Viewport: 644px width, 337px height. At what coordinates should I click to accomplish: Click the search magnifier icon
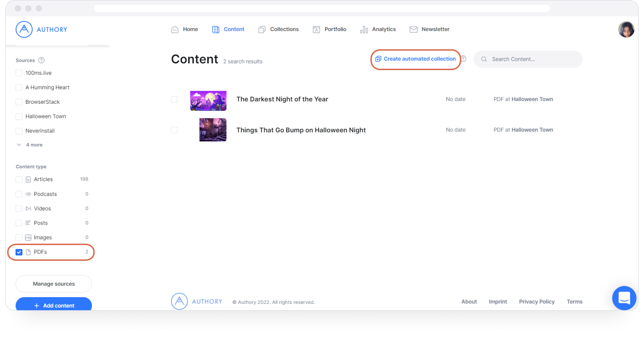pos(484,59)
